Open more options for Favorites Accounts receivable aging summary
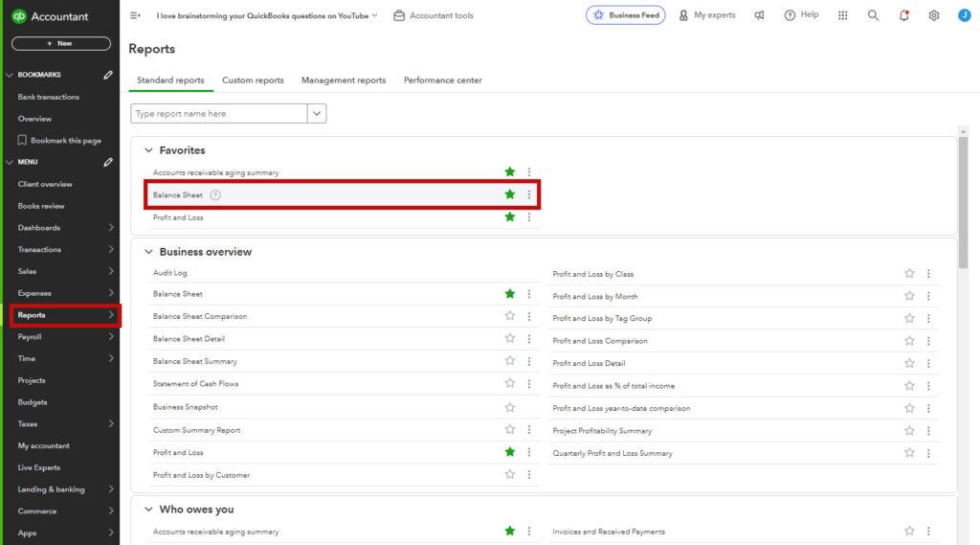 click(528, 172)
